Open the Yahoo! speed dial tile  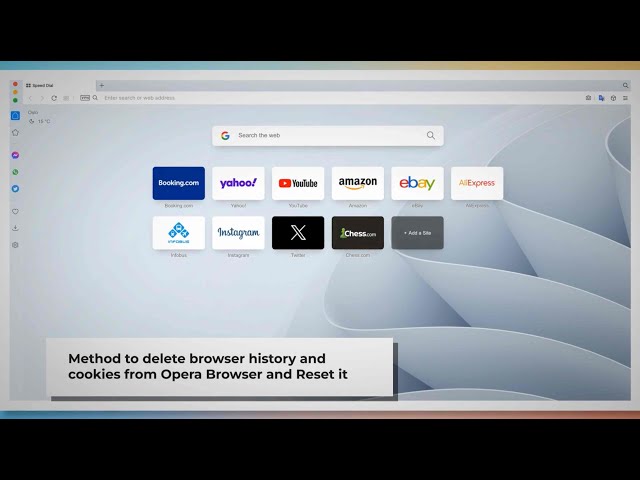[x=238, y=183]
